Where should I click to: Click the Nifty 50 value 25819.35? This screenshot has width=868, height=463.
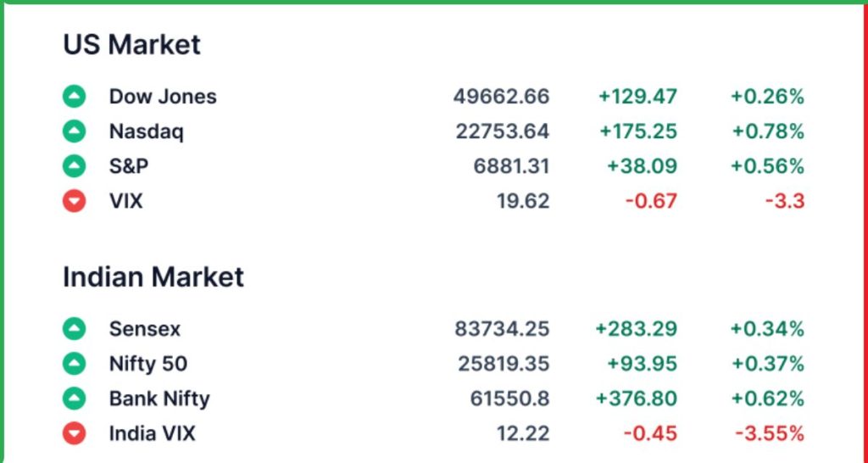click(504, 364)
